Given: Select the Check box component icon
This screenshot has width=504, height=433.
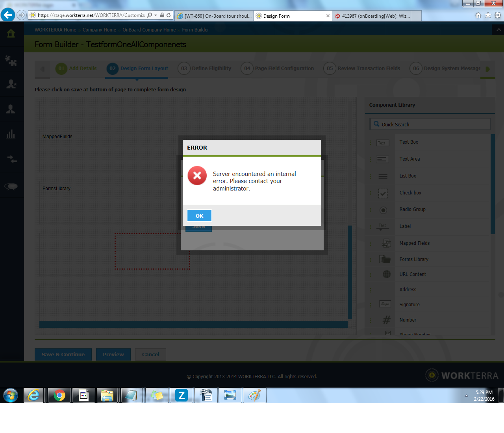Looking at the screenshot, I should 383,193.
